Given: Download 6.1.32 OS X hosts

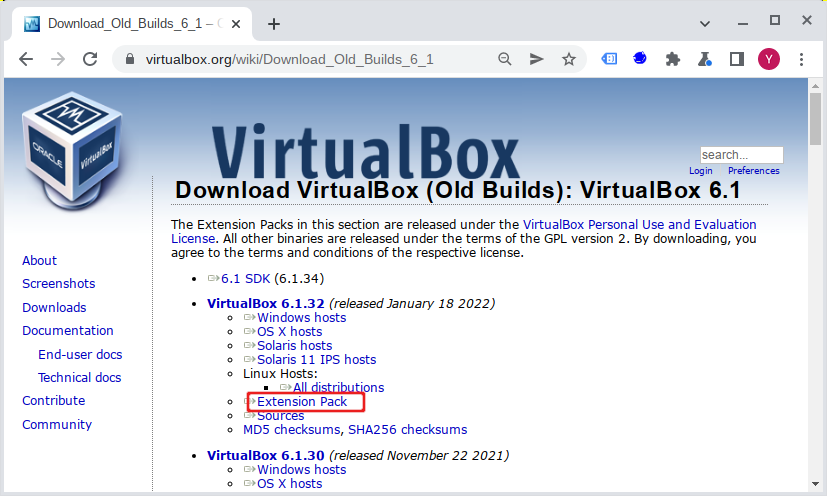Looking at the screenshot, I should 289,332.
